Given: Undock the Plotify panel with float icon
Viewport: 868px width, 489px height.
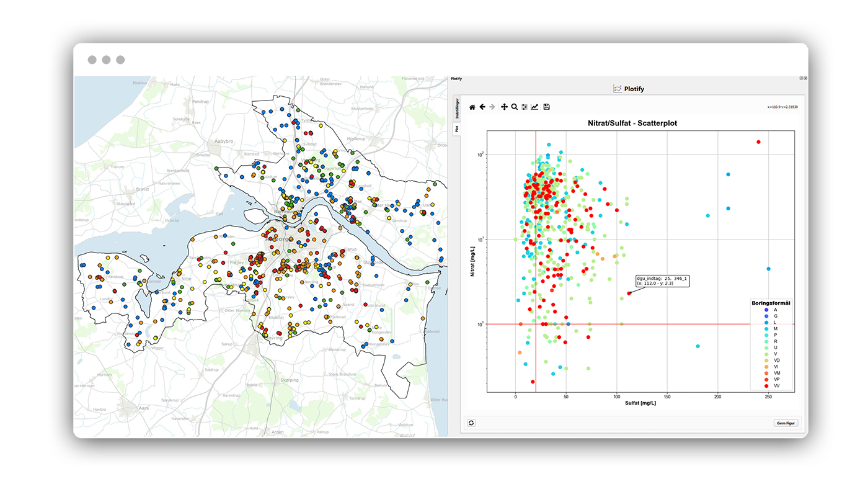Looking at the screenshot, I should pos(801,79).
